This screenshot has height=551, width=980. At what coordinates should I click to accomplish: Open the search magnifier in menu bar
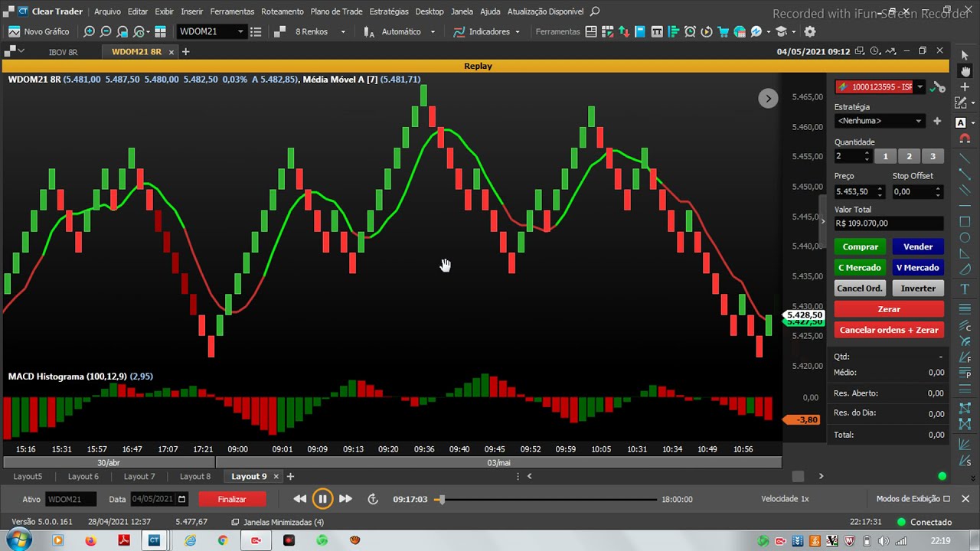tap(595, 11)
